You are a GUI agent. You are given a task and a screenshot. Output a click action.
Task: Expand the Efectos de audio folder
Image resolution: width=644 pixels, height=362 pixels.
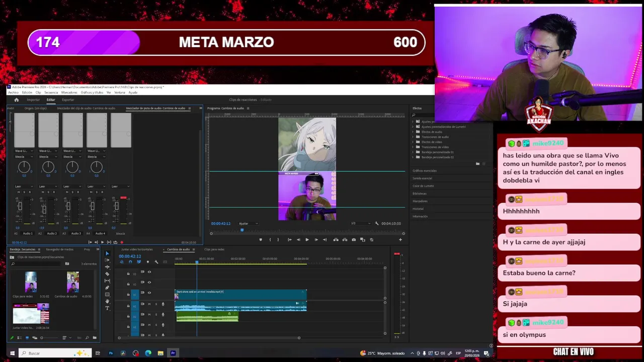(x=413, y=132)
